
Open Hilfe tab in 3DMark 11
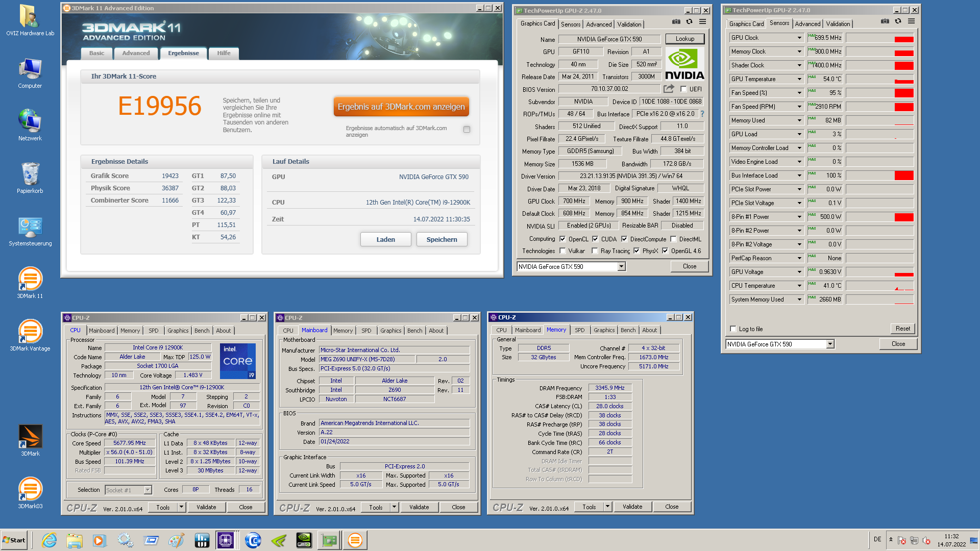click(x=224, y=53)
